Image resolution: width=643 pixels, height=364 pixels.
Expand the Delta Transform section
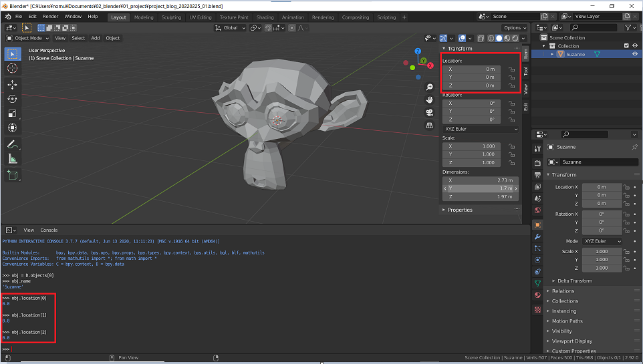point(572,281)
